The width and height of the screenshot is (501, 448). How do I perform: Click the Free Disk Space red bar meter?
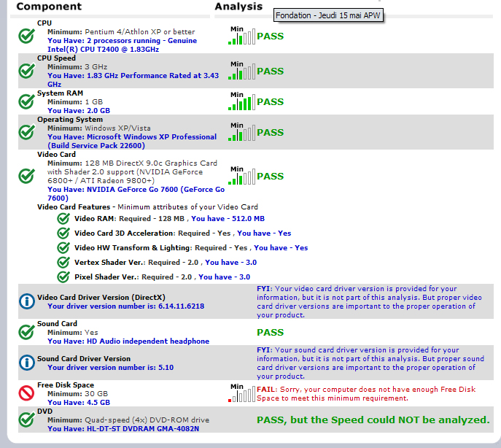[241, 393]
